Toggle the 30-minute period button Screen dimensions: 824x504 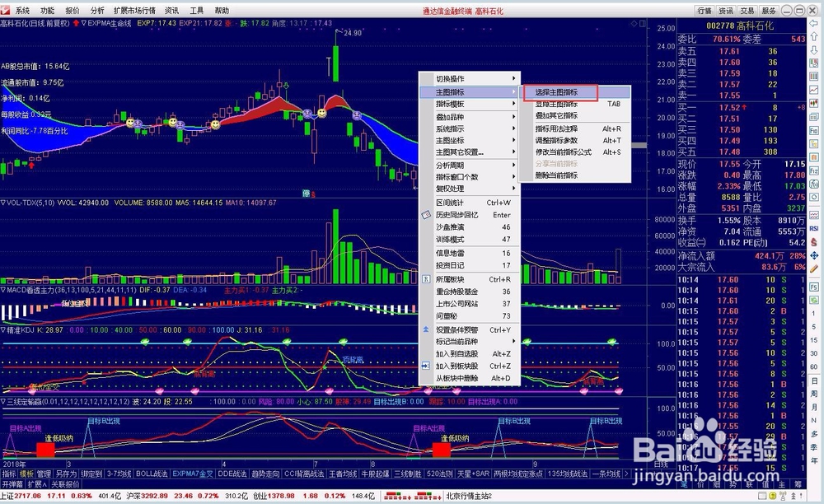814,353
